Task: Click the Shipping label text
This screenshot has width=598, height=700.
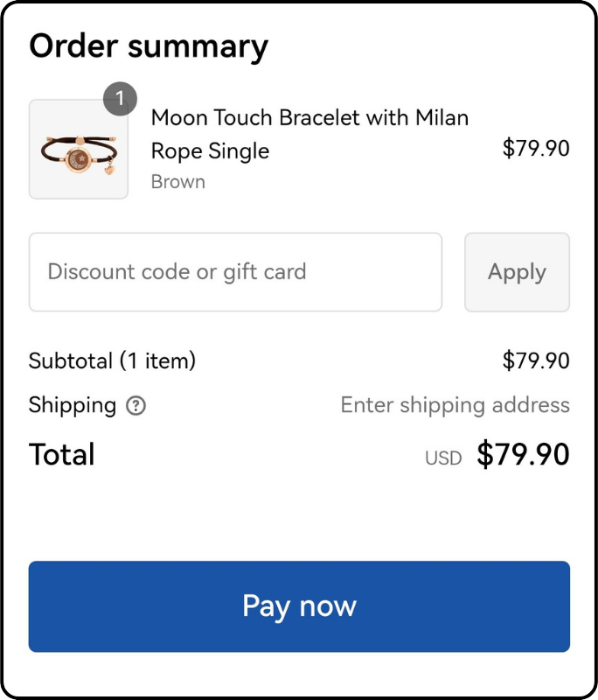Action: 73,406
